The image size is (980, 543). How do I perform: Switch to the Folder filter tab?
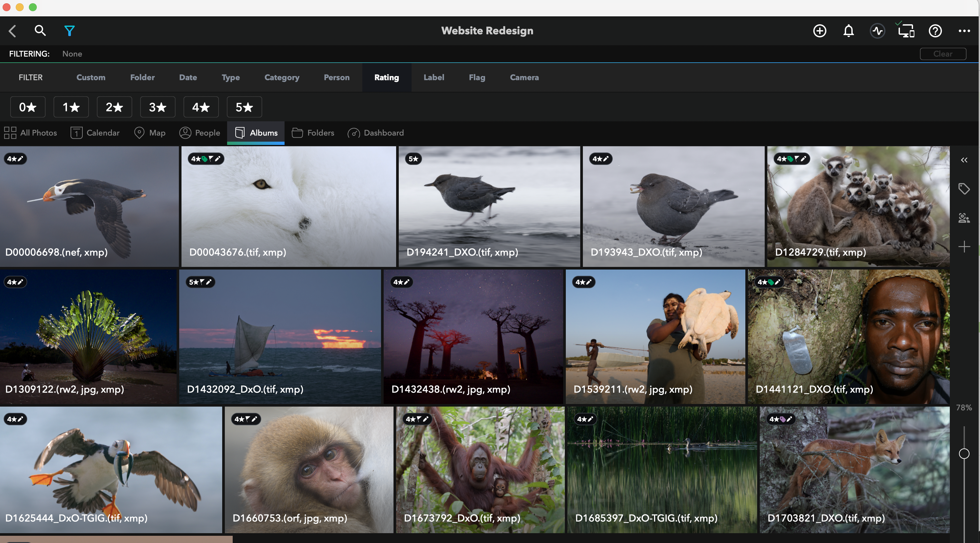[142, 77]
